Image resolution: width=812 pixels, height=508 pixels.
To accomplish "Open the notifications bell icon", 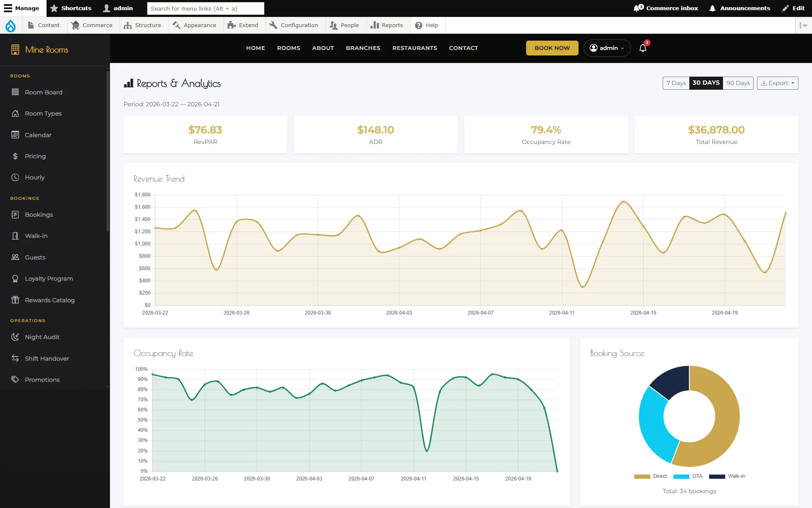I will click(643, 48).
